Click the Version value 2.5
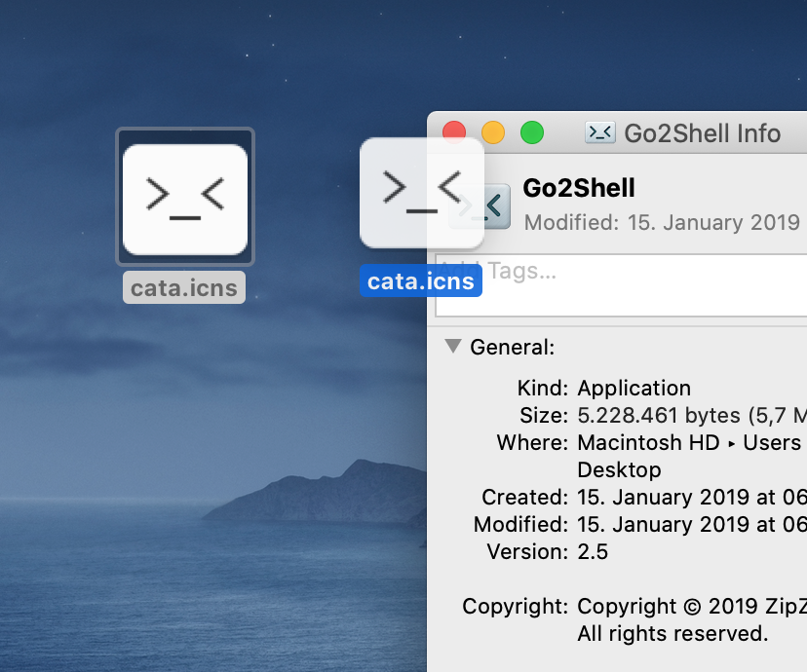 click(593, 551)
